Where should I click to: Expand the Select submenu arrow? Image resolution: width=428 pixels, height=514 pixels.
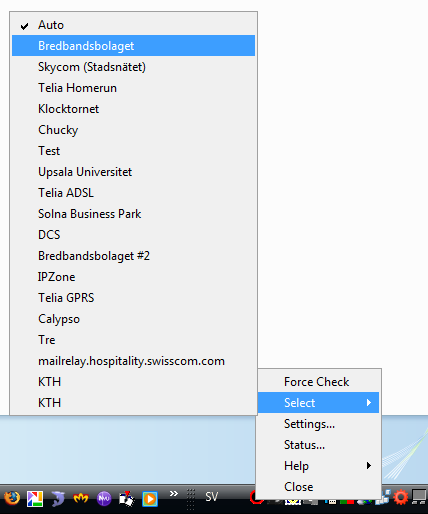pyautogui.click(x=368, y=403)
